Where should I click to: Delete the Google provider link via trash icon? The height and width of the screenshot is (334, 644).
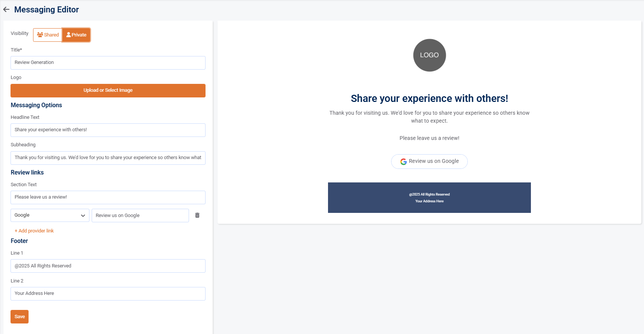pyautogui.click(x=197, y=216)
